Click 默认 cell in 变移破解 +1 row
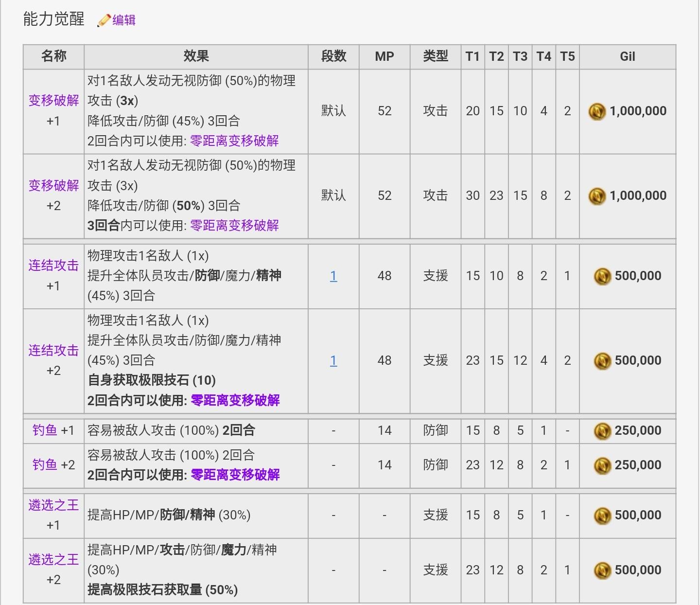 point(333,111)
